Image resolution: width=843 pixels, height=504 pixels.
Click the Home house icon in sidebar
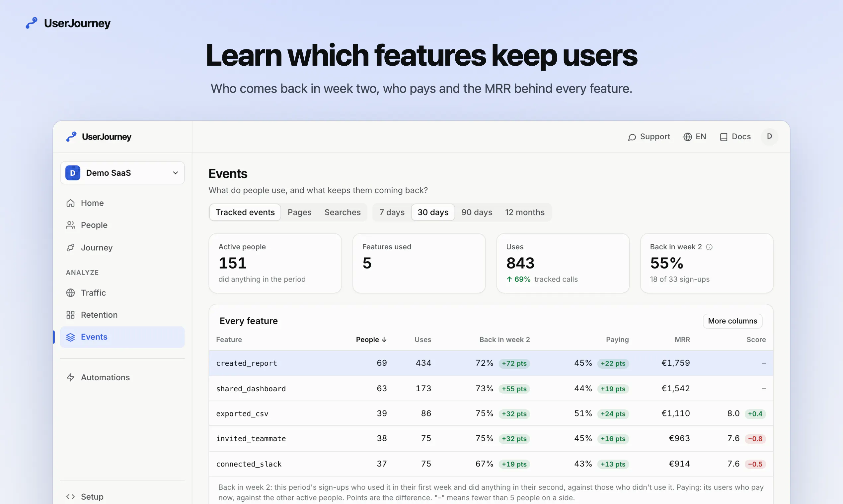(x=70, y=203)
